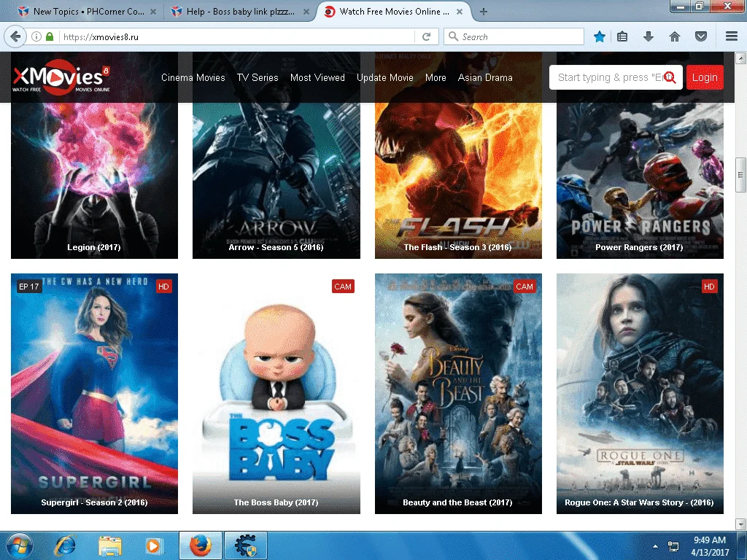Click the Firefox Search box
Viewport: 747px width, 560px height.
(x=514, y=36)
